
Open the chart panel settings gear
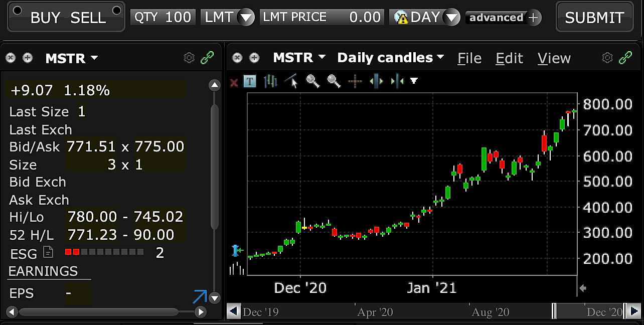point(607,58)
